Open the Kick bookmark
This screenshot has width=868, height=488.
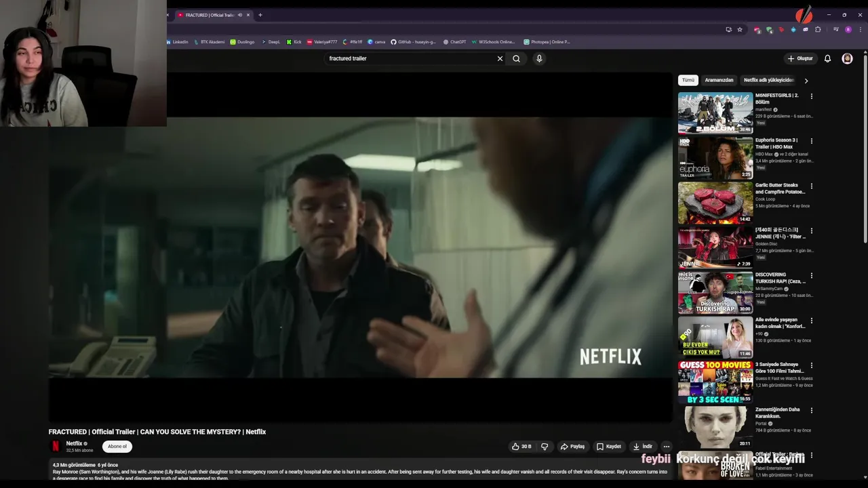tap(294, 42)
